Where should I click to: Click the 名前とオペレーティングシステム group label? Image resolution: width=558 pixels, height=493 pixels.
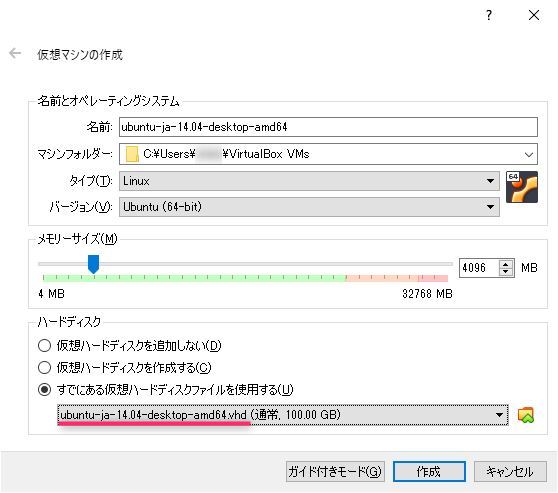pos(109,101)
